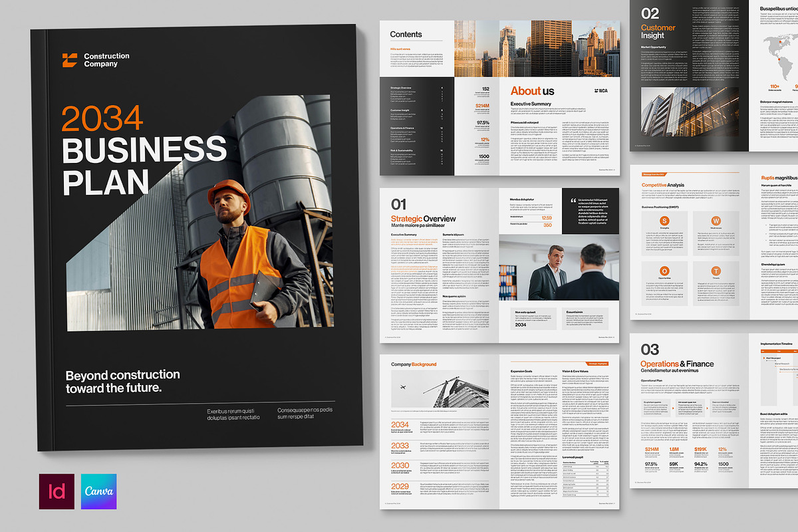Image resolution: width=798 pixels, height=532 pixels.
Task: Click the "Competitive Analysis" heading
Action: [662, 185]
